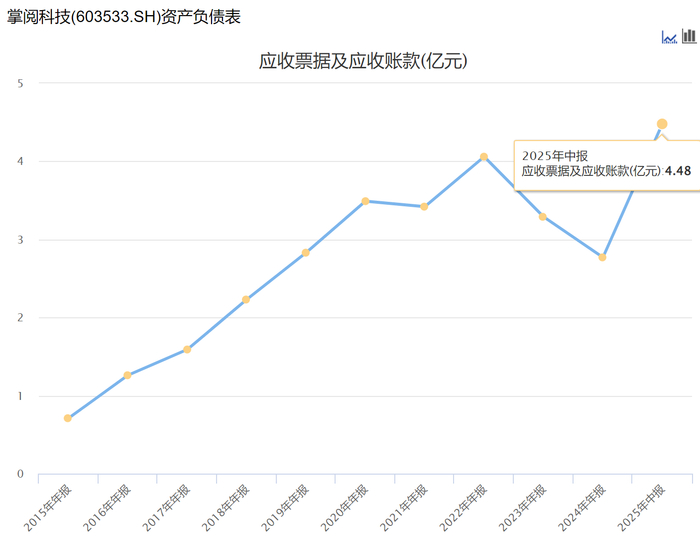Select the highlighted 2025年中报 data point

click(x=662, y=124)
